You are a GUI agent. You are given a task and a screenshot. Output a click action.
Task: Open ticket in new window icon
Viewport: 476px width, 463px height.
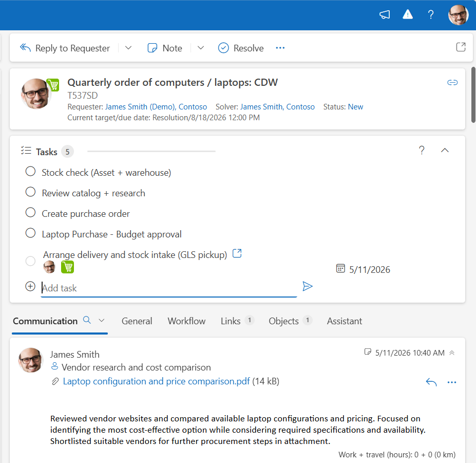point(461,47)
